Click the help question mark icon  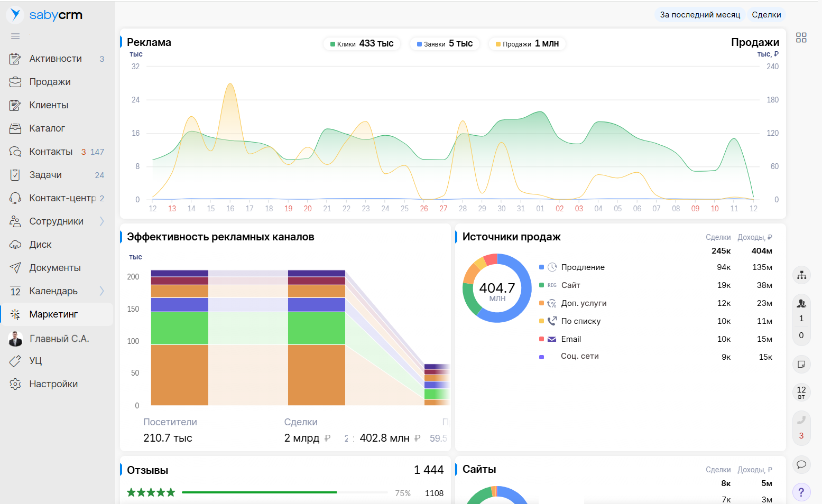click(801, 492)
